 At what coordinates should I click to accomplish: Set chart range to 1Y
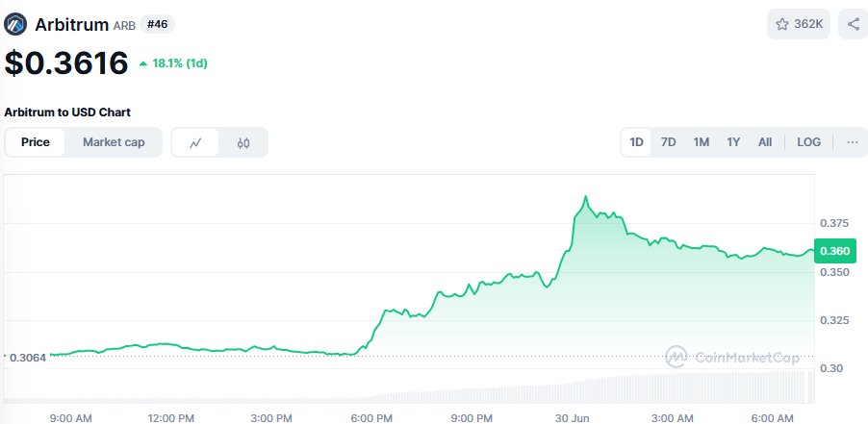tap(733, 142)
